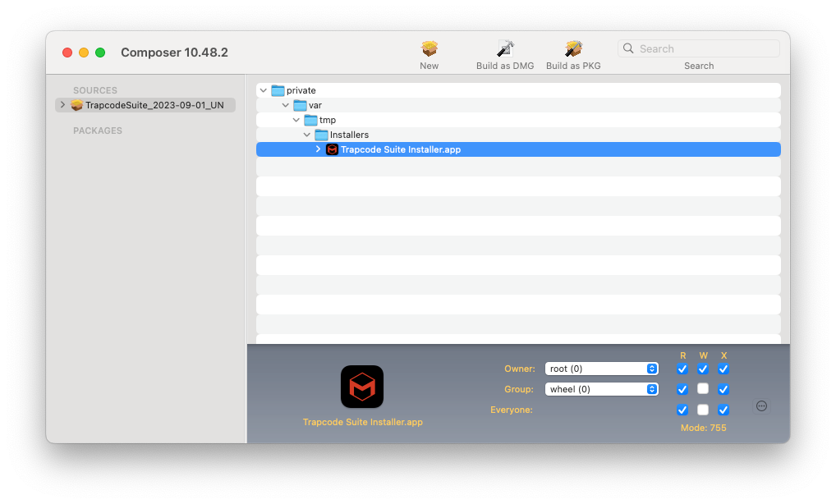Collapse the Installers folder chevron
Screen dimensions: 836x504
tap(307, 135)
